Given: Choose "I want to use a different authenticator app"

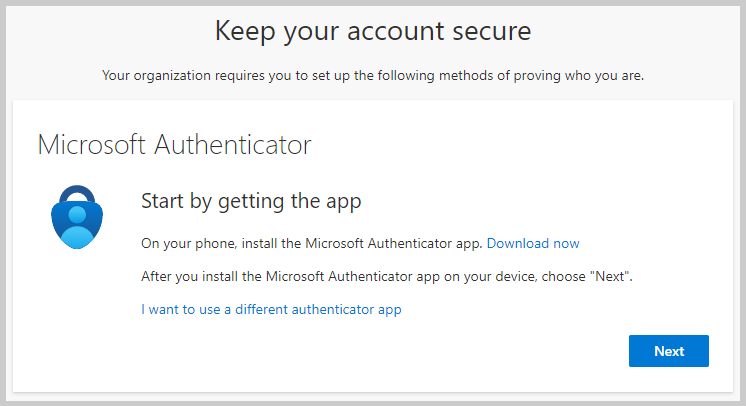Looking at the screenshot, I should point(271,309).
